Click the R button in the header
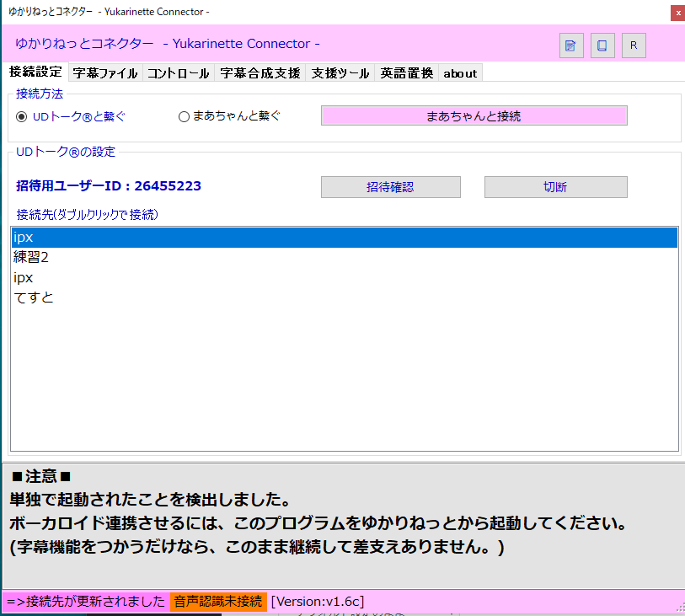Viewport: 685px width, 616px height. tap(634, 46)
